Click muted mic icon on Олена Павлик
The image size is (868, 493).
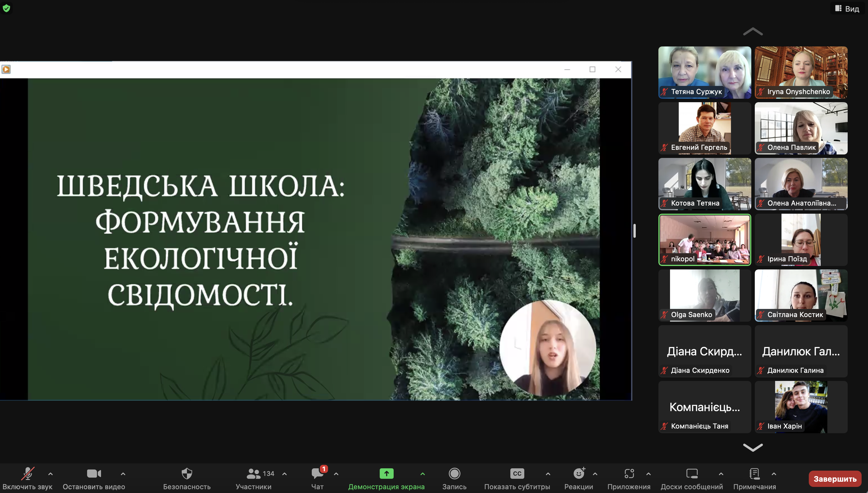click(761, 147)
